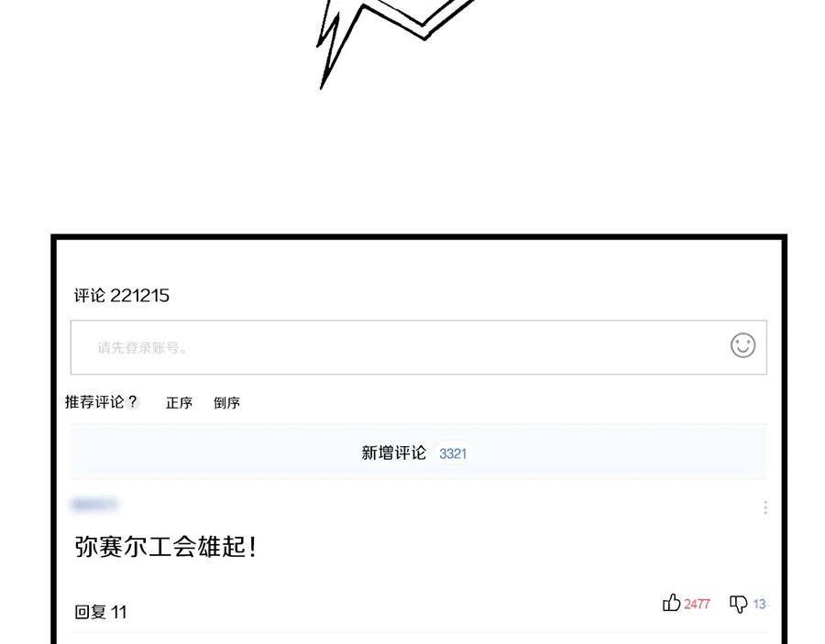Sort comments by 倒序
The height and width of the screenshot is (644, 825).
(226, 403)
